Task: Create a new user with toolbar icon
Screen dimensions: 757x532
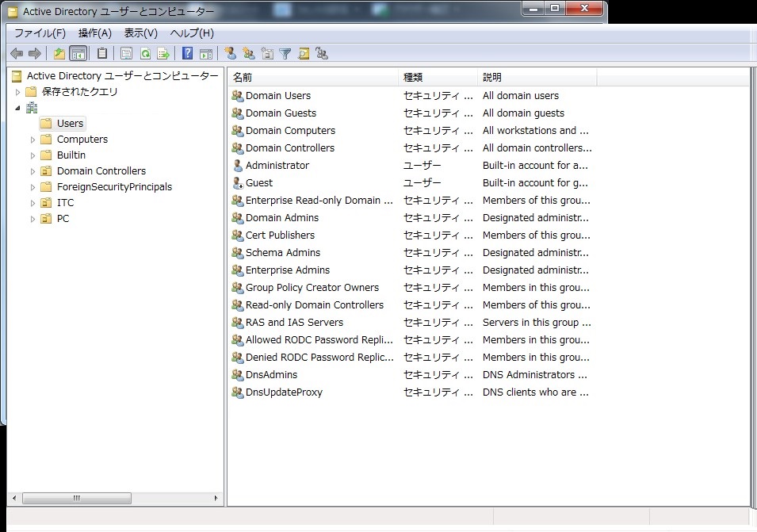Action: [231, 54]
